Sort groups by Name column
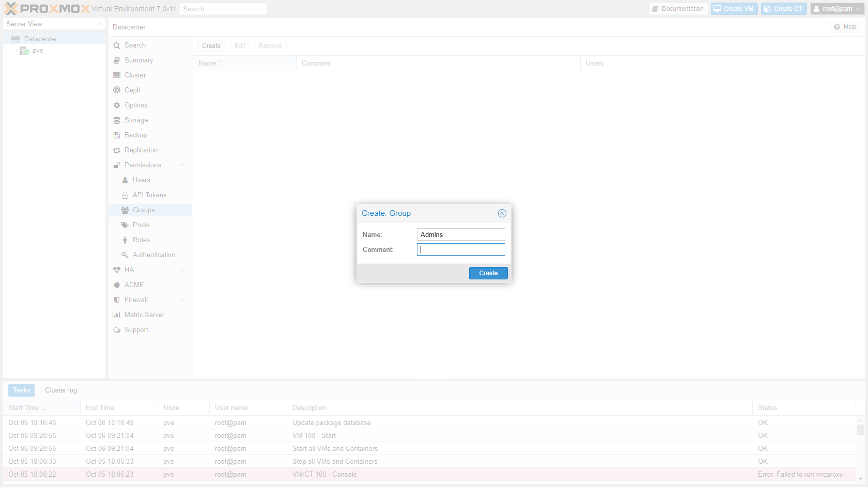The image size is (868, 487). point(244,64)
